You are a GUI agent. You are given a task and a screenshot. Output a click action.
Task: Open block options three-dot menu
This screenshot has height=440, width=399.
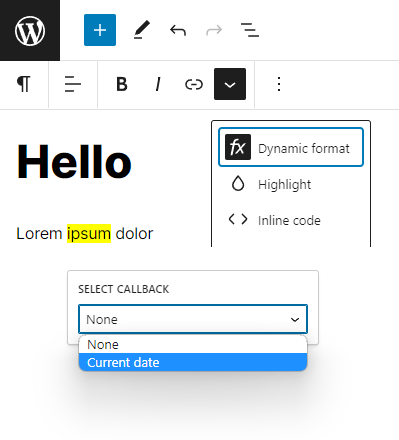point(279,84)
